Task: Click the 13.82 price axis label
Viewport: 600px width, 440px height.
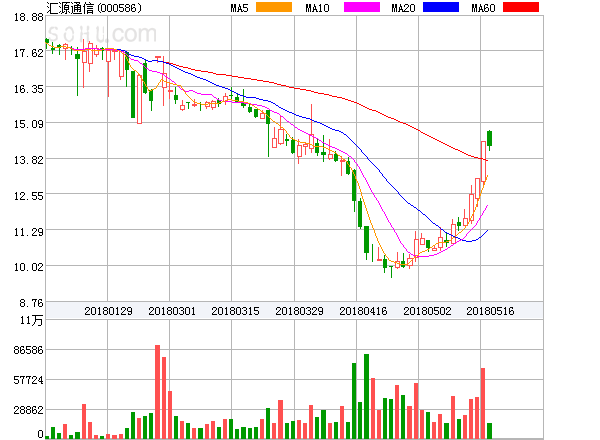Action: (29, 160)
